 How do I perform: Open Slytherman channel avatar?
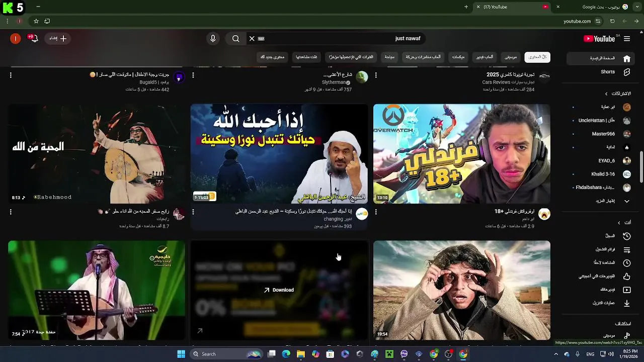tap(362, 77)
